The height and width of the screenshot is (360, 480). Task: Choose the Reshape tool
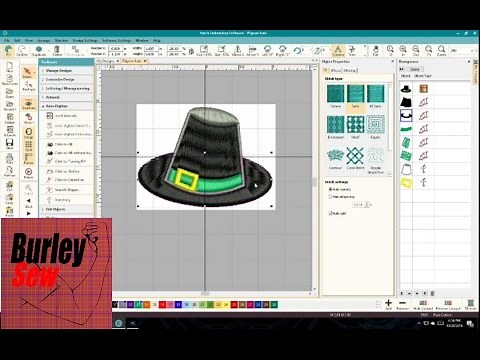pos(29,86)
